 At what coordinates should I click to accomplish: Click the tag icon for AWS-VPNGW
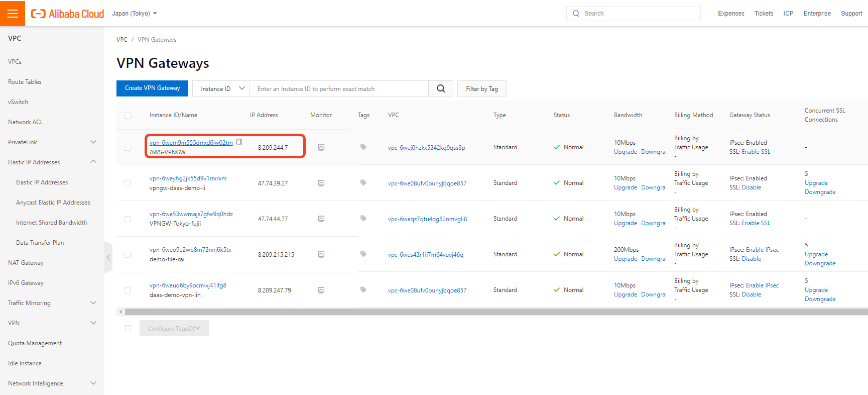click(x=363, y=147)
